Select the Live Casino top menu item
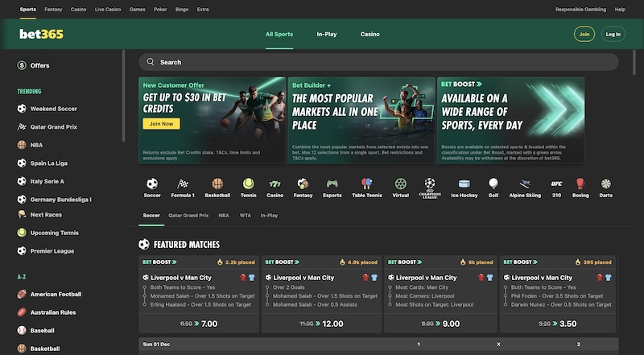Screen dimensions: 644x355 click(x=108, y=9)
